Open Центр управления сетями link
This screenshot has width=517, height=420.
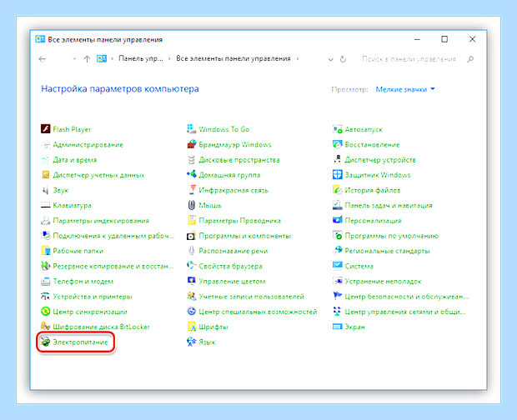pyautogui.click(x=405, y=312)
